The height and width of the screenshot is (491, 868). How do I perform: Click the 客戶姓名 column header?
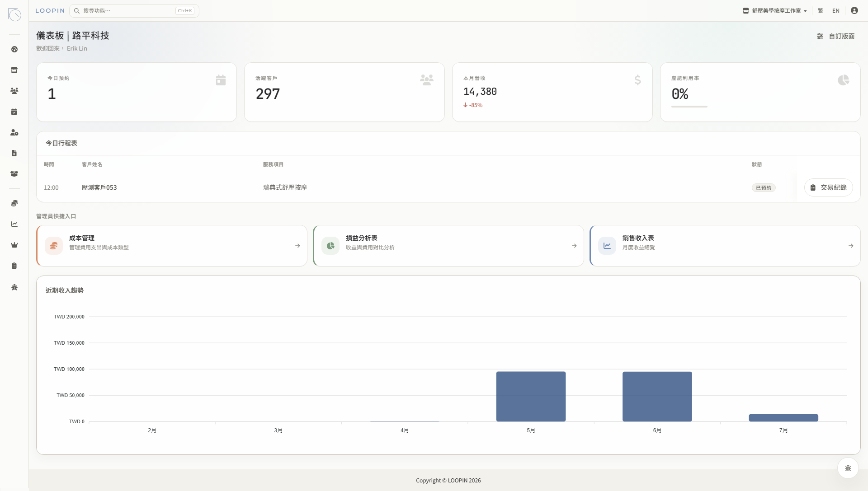click(x=92, y=164)
